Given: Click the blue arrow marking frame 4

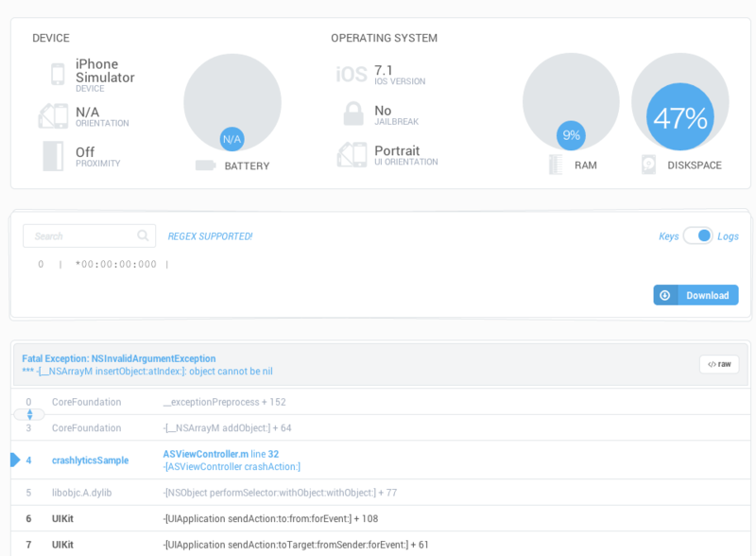Looking at the screenshot, I should 13,460.
